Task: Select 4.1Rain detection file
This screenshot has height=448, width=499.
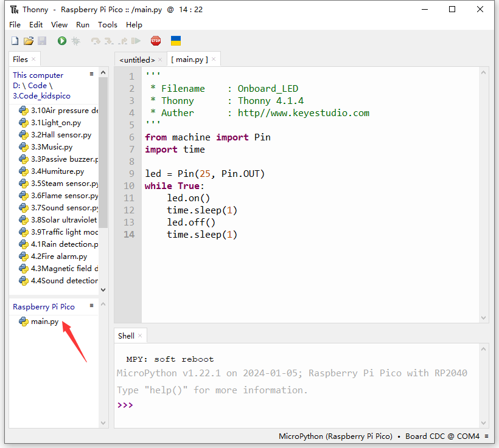Action: click(x=58, y=244)
